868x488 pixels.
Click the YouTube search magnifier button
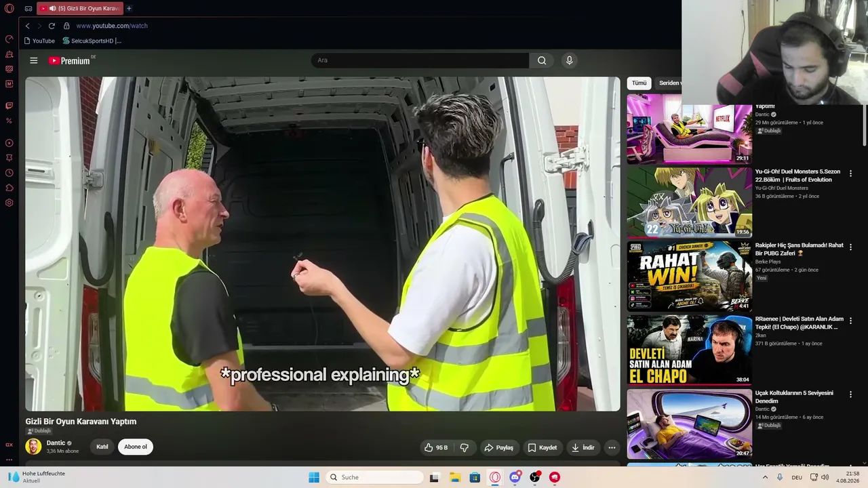click(x=542, y=60)
